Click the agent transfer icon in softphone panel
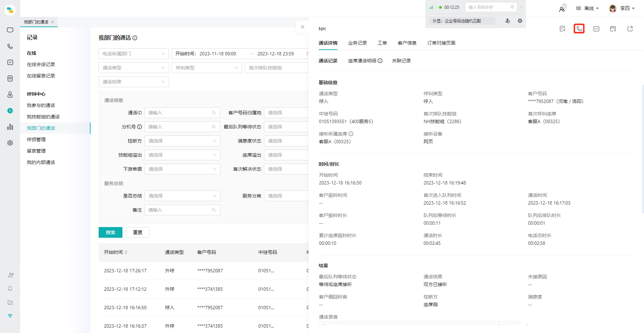The width and height of the screenshot is (644, 333). 508,21
